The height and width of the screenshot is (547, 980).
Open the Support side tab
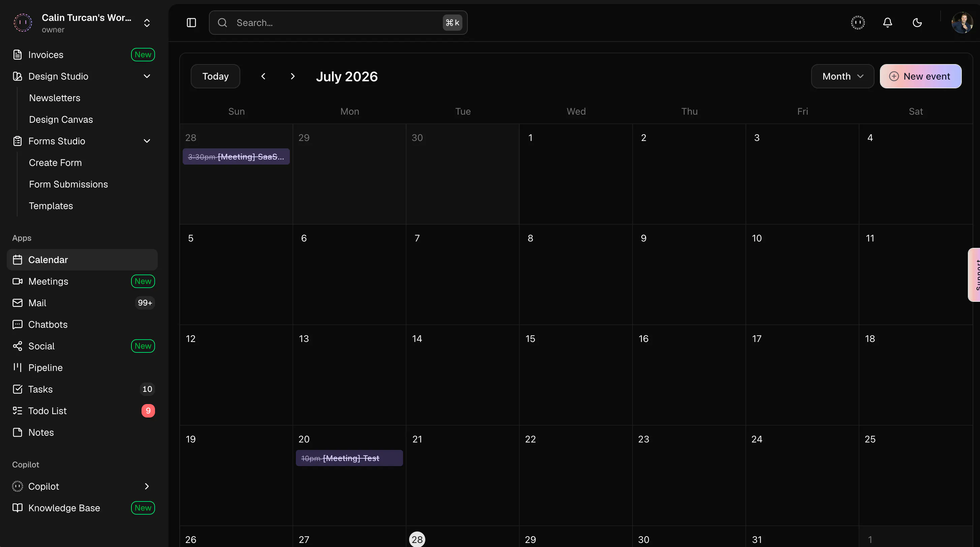point(974,275)
